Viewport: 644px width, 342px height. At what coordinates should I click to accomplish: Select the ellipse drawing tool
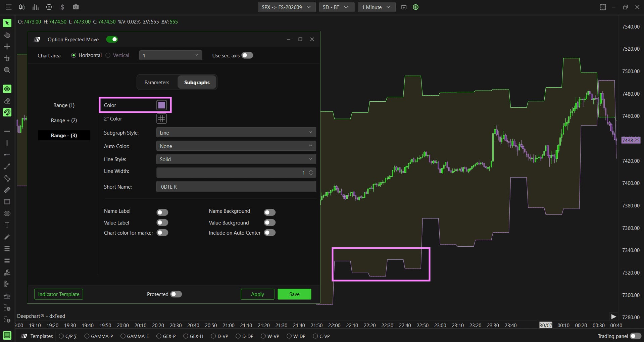click(7, 213)
